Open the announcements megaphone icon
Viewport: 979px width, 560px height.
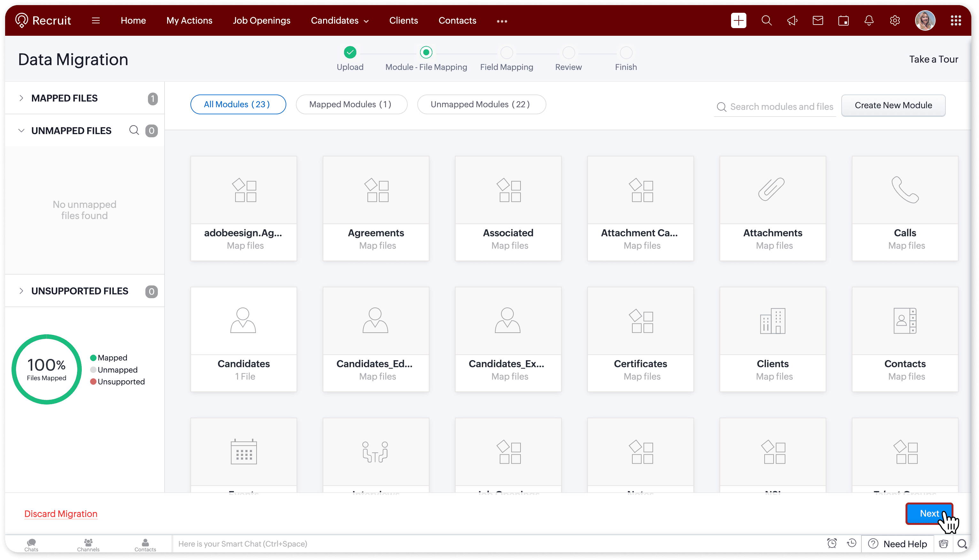pyautogui.click(x=792, y=20)
